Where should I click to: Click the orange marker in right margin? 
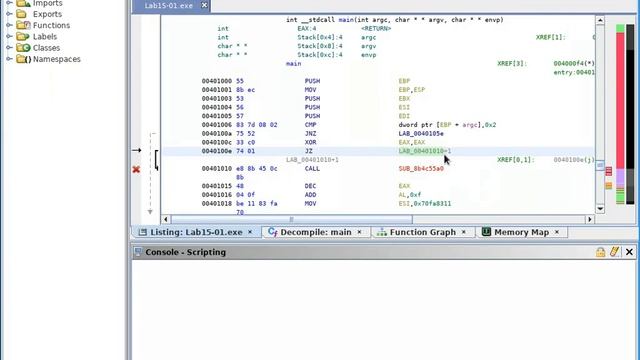(609, 186)
